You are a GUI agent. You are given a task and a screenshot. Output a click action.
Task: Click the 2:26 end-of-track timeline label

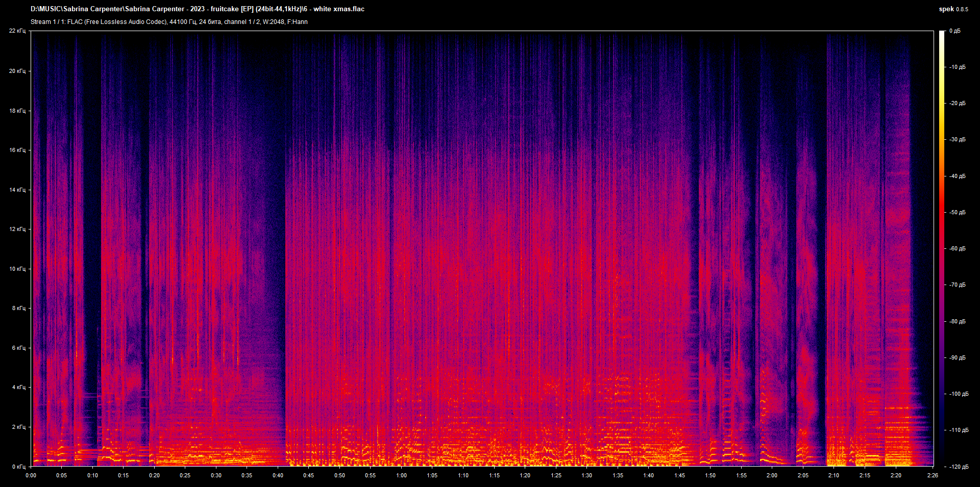932,476
